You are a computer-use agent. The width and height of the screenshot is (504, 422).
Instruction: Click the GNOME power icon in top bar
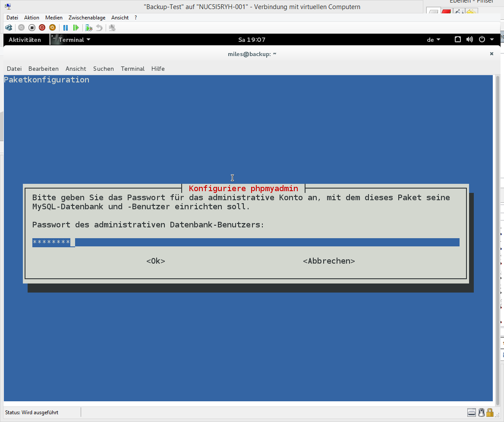click(x=482, y=40)
